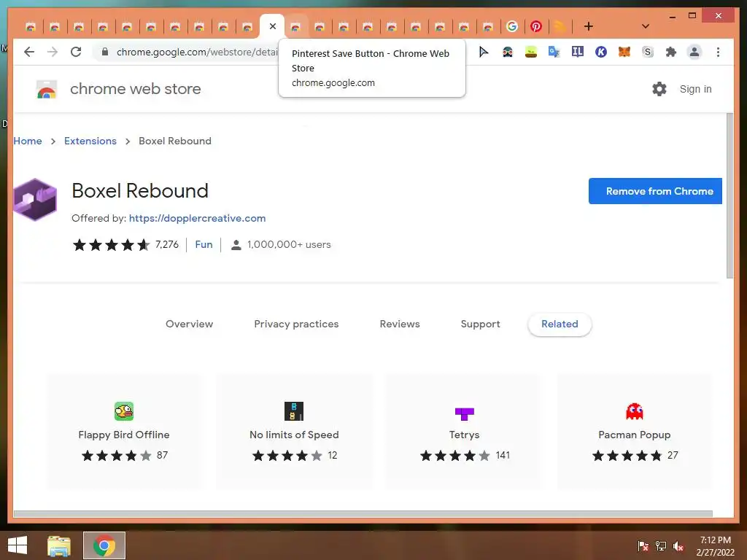Click the Tetrys title
This screenshot has height=560, width=747.
pos(464,435)
